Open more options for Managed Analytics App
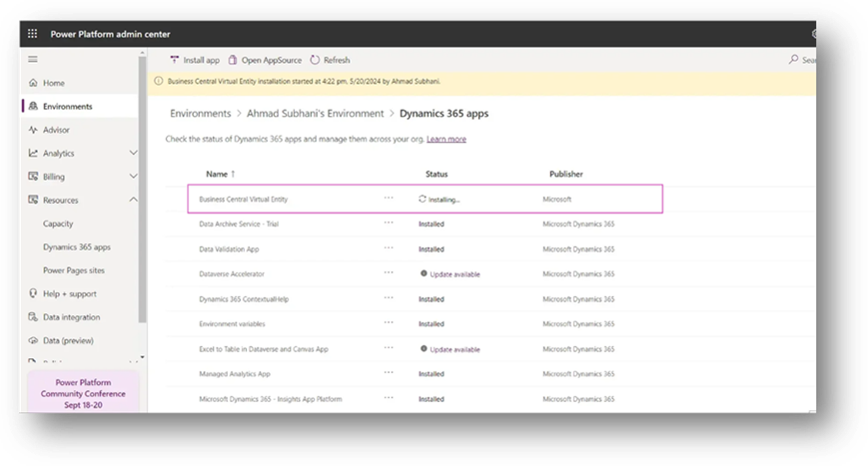Screen dimensions: 868x466 tap(389, 372)
